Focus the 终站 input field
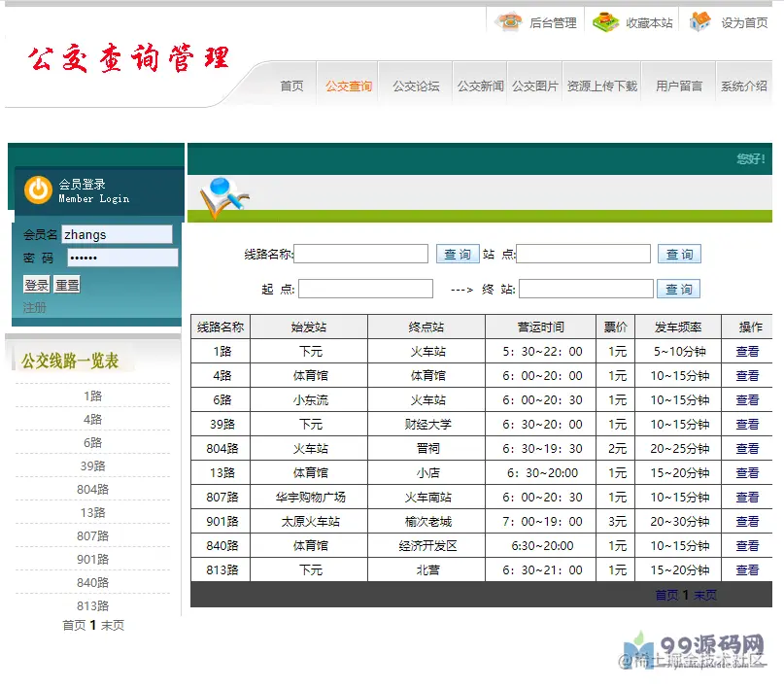 (586, 289)
